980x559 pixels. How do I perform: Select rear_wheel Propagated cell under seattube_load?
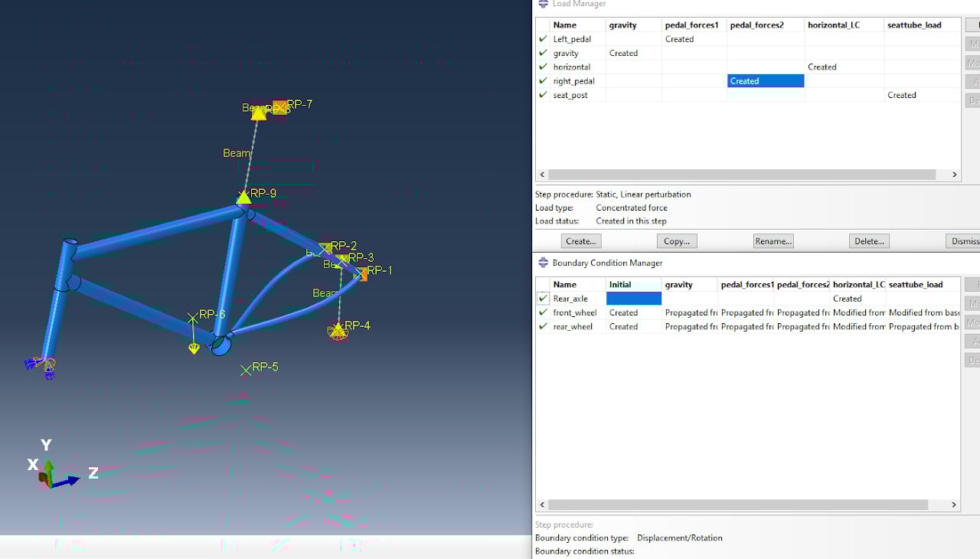[923, 326]
